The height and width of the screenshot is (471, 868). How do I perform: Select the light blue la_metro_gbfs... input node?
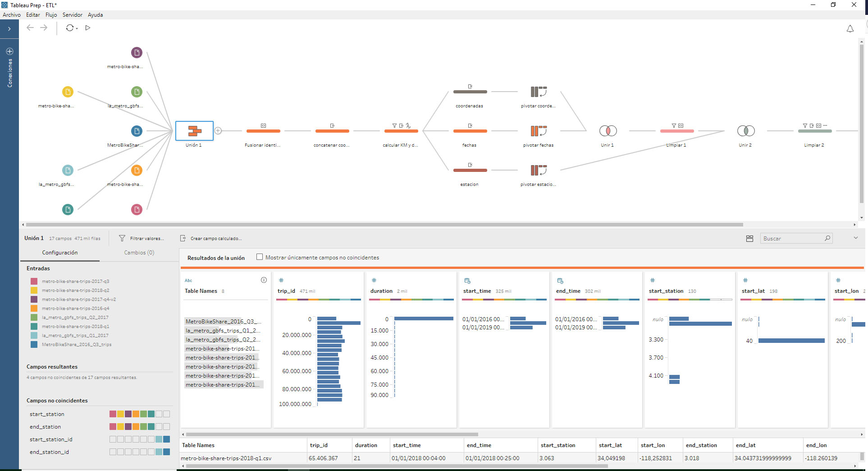coord(68,170)
